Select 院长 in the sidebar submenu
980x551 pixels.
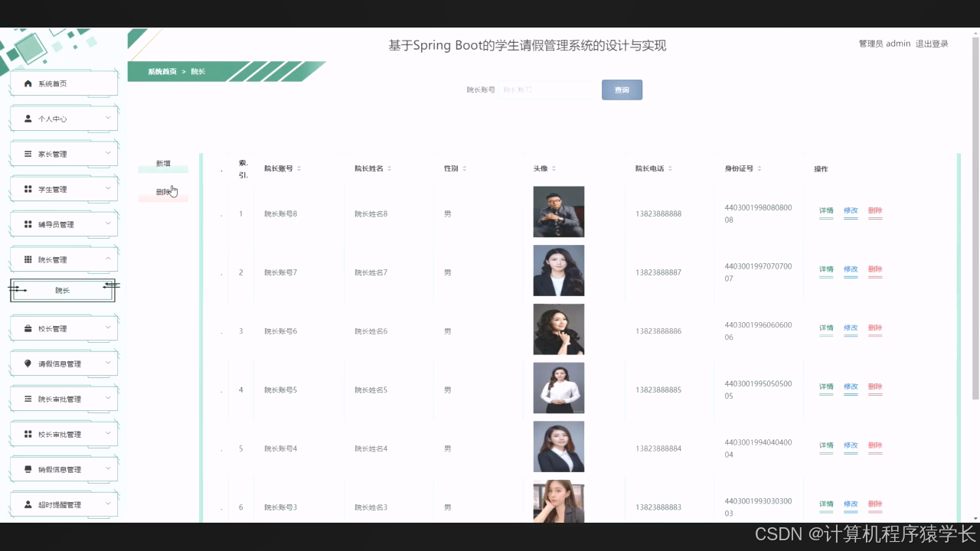pos(62,290)
